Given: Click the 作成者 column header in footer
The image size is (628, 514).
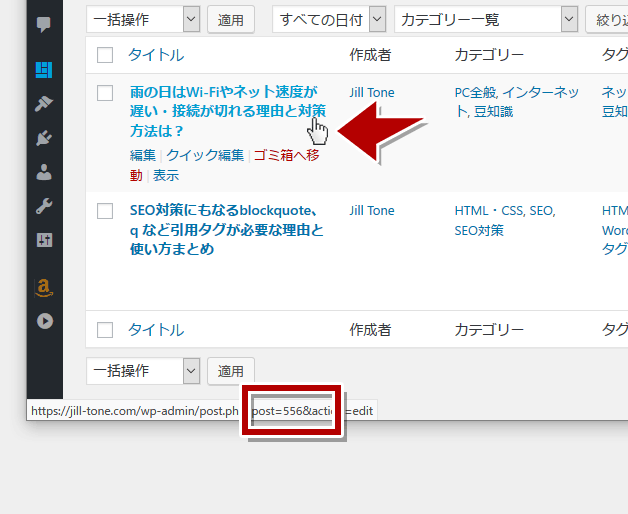Looking at the screenshot, I should click(x=370, y=330).
